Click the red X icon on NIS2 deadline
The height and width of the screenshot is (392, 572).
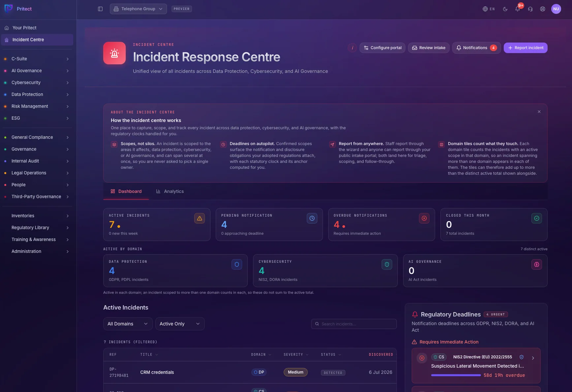point(422,358)
